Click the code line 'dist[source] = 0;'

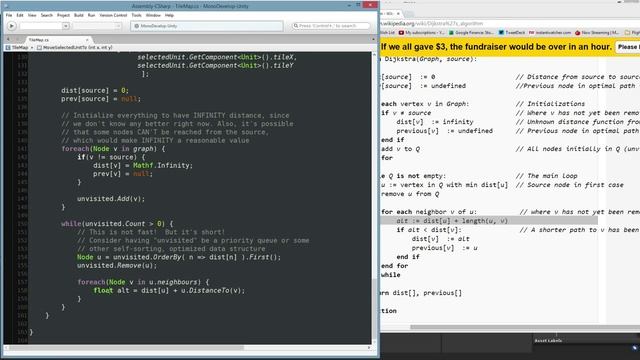pos(95,91)
